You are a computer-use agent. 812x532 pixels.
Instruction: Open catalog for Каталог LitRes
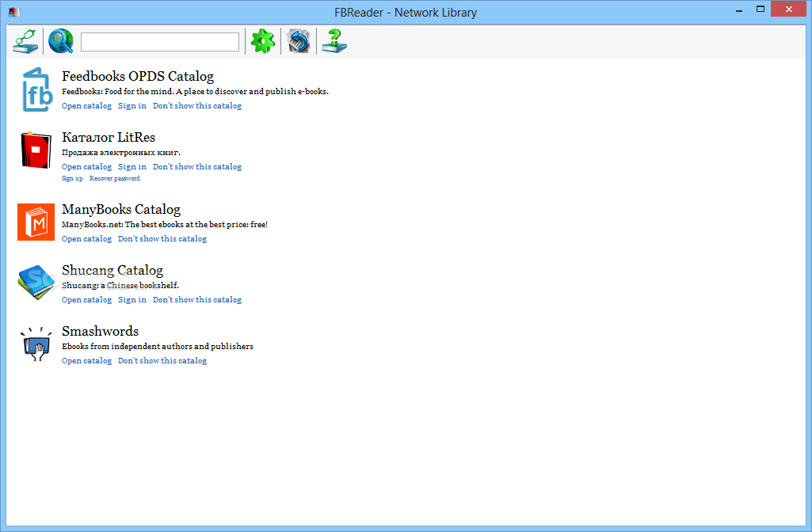[86, 166]
